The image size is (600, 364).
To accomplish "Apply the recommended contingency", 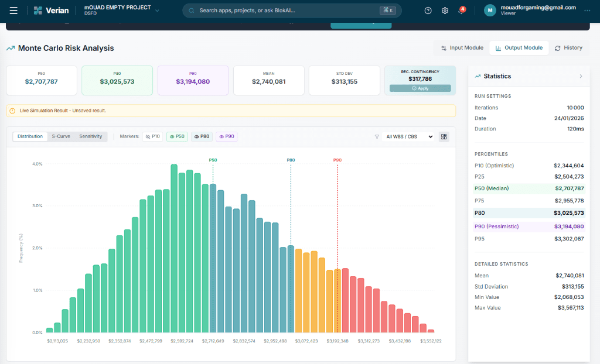I will pyautogui.click(x=420, y=88).
